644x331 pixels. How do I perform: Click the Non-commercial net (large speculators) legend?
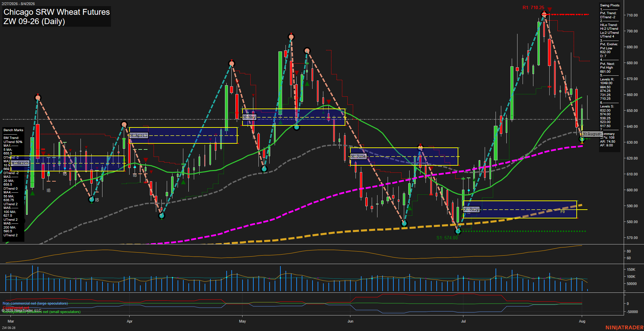(35, 303)
